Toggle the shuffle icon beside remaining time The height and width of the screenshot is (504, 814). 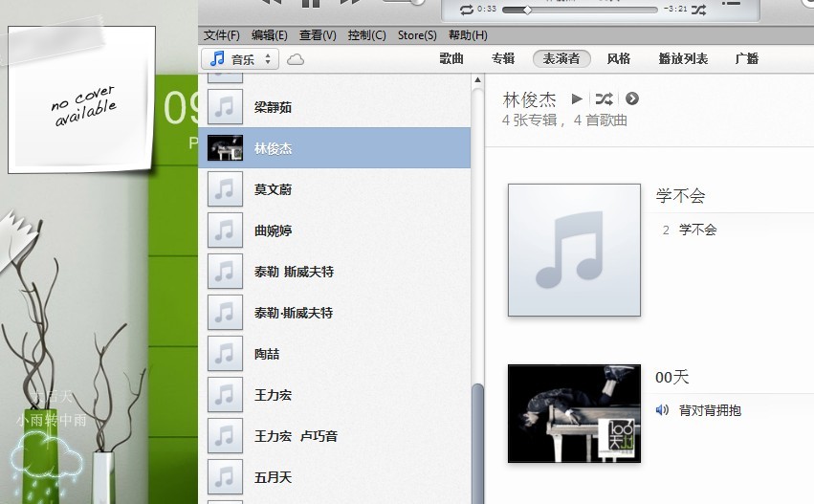click(x=698, y=9)
